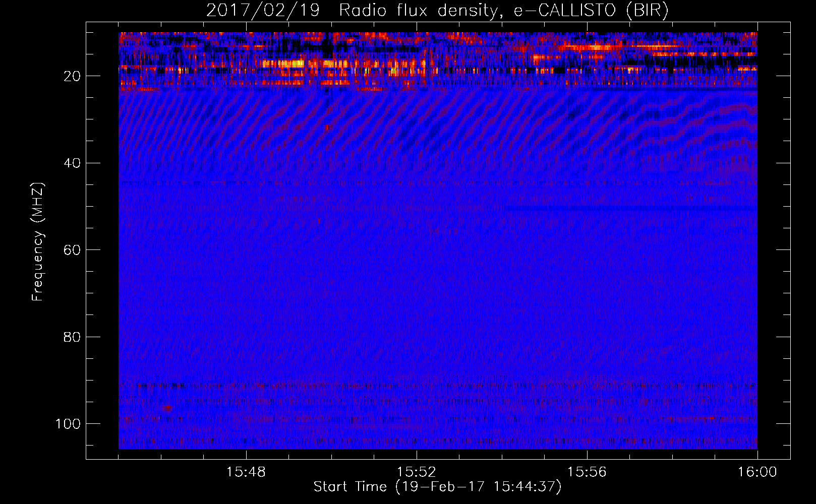Click the 15:52 time tick label
The image size is (816, 504).
417,472
